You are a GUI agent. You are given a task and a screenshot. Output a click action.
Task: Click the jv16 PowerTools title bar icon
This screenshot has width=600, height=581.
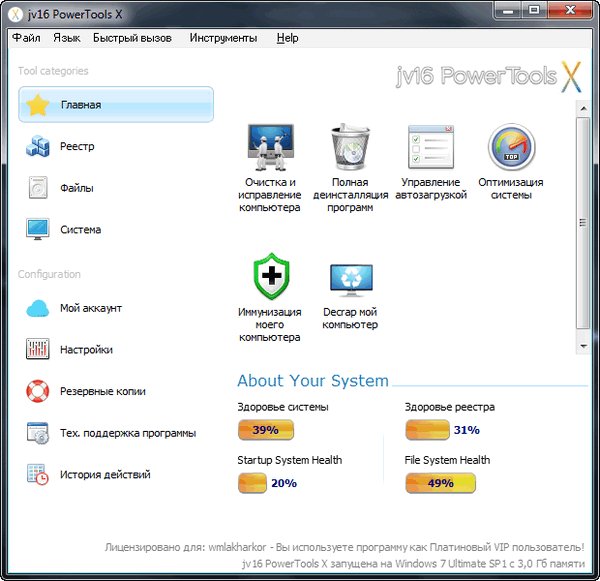pyautogui.click(x=15, y=15)
